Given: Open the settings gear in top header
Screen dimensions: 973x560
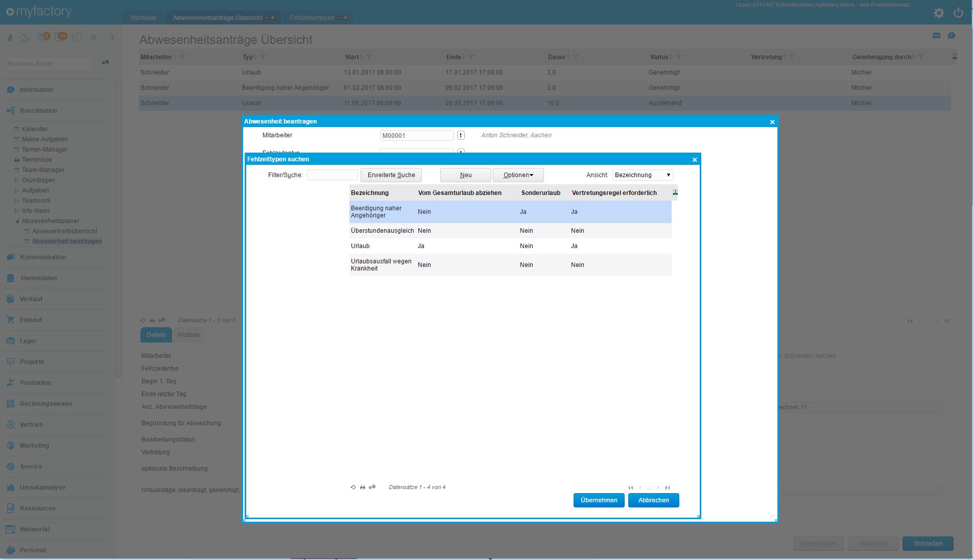Looking at the screenshot, I should coord(939,13).
